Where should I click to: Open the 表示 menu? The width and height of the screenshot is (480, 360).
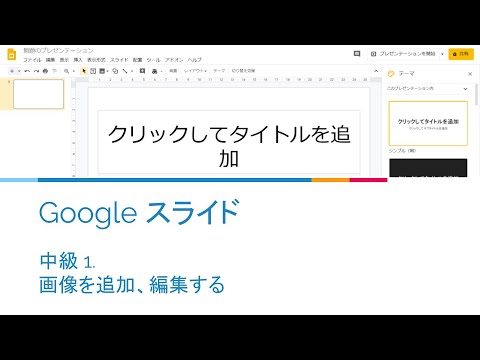click(x=64, y=60)
